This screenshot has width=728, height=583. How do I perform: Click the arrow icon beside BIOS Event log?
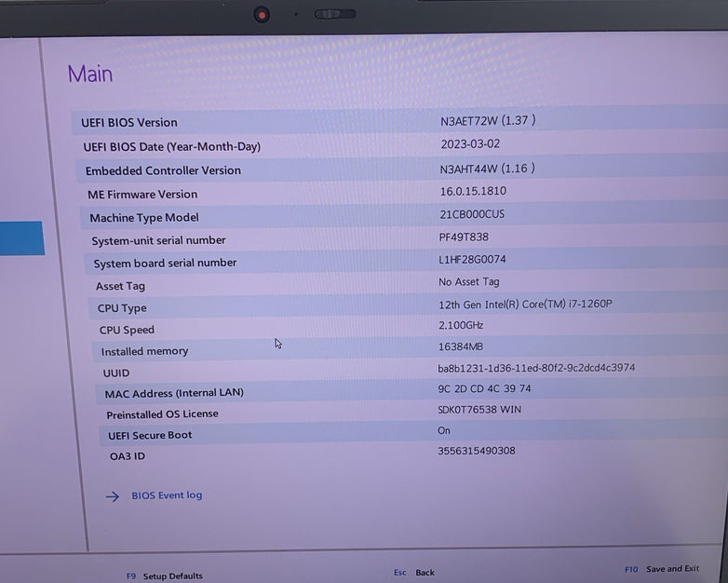(x=113, y=496)
